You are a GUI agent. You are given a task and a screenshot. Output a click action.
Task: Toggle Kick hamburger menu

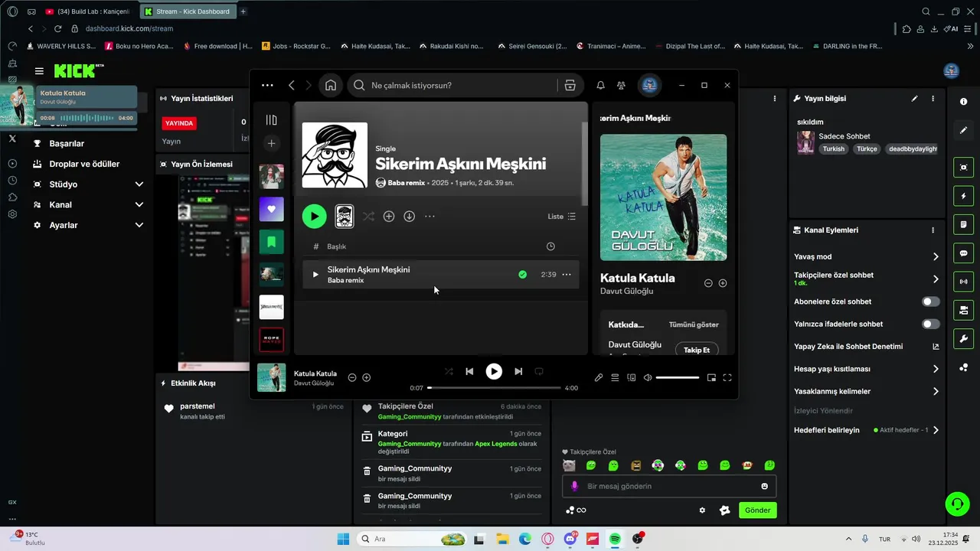[x=39, y=71]
